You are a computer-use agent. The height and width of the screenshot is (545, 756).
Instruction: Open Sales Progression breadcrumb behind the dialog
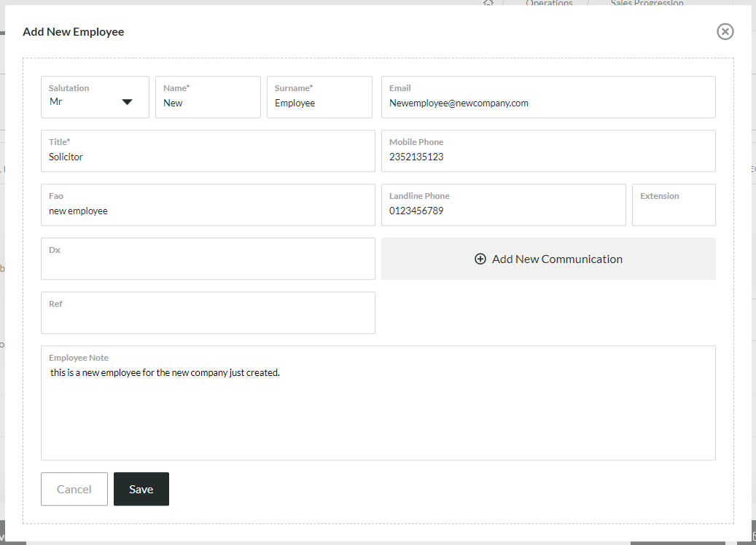point(647,3)
